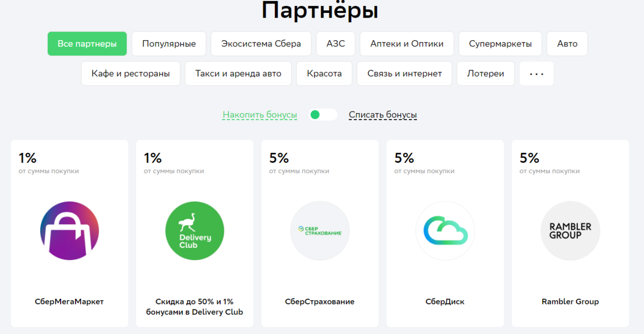Choose the Красота category
Image resolution: width=644 pixels, height=334 pixels.
click(x=324, y=73)
